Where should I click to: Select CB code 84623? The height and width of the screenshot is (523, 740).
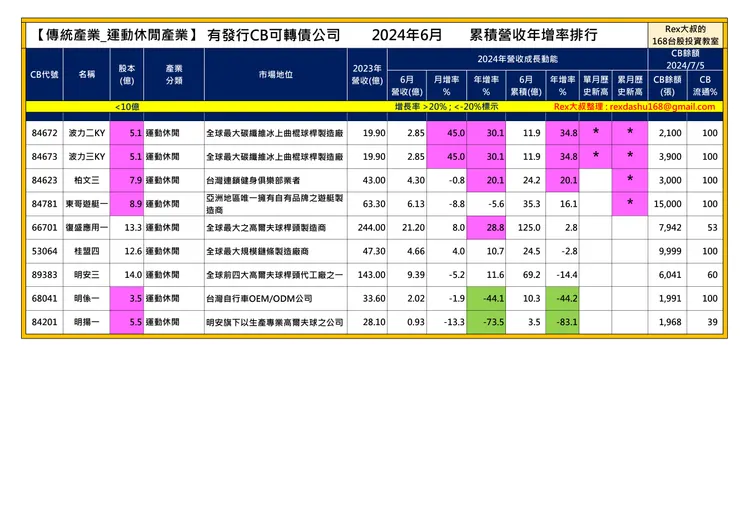click(x=44, y=180)
